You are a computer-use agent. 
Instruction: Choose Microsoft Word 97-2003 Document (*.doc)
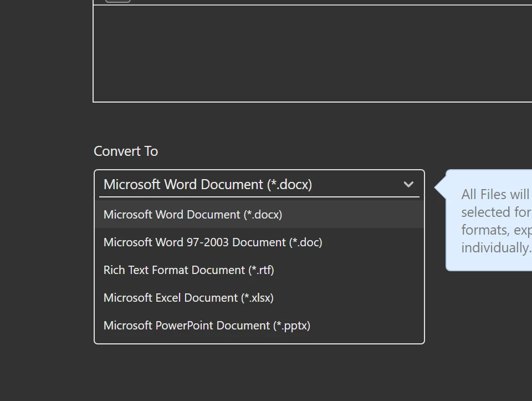click(259, 242)
